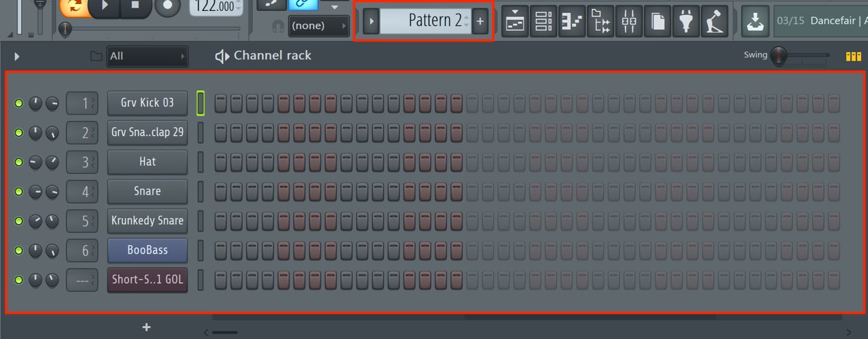Add new pattern with plus next to Pattern 2
The height and width of the screenshot is (339, 868).
point(480,21)
